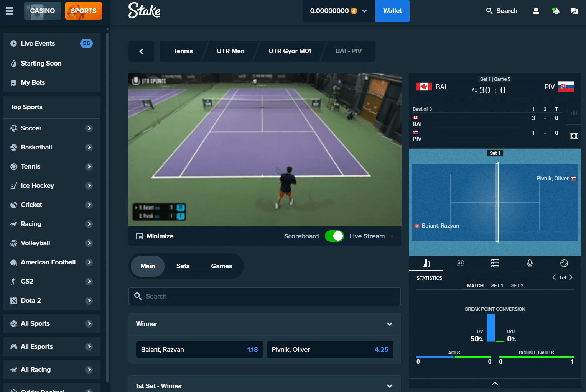Open the search magnifier in header

pos(489,11)
